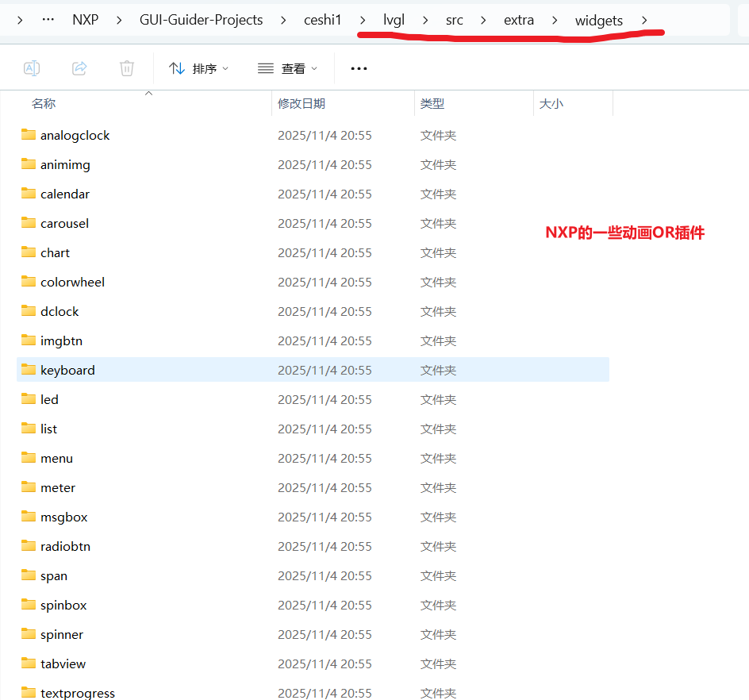Navigate to GUI-Guider-Projects breadcrumb

(x=201, y=20)
